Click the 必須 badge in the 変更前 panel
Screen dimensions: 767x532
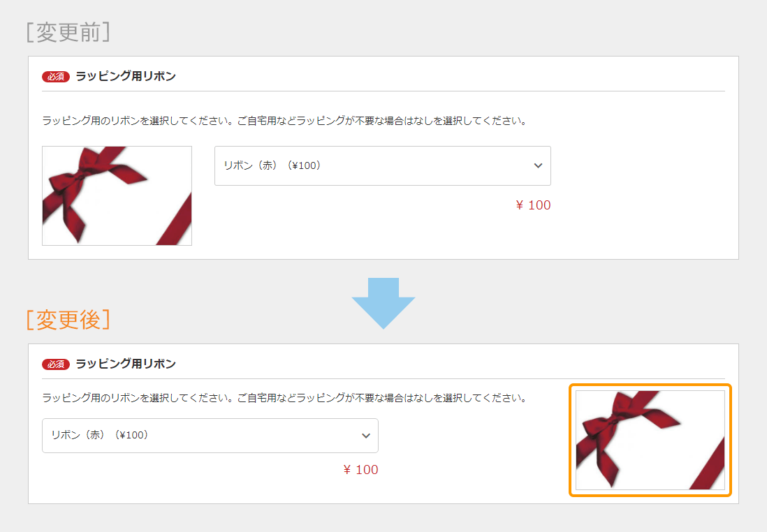click(56, 77)
